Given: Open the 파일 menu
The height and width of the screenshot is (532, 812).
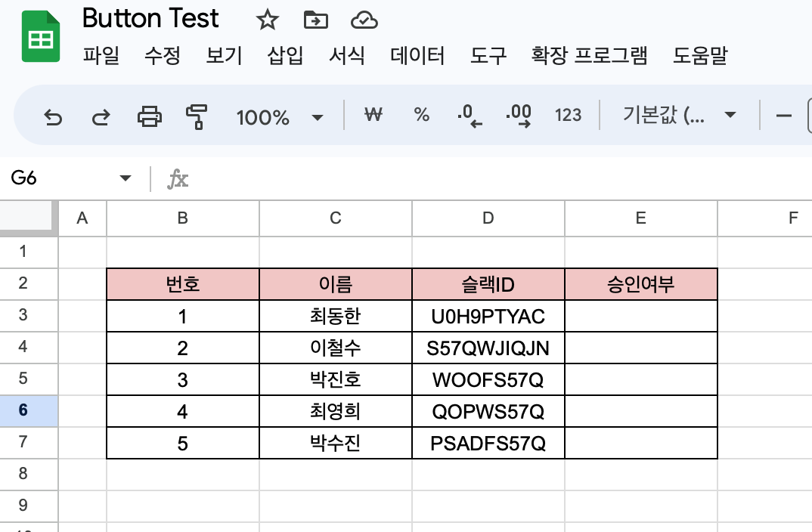Looking at the screenshot, I should [101, 56].
